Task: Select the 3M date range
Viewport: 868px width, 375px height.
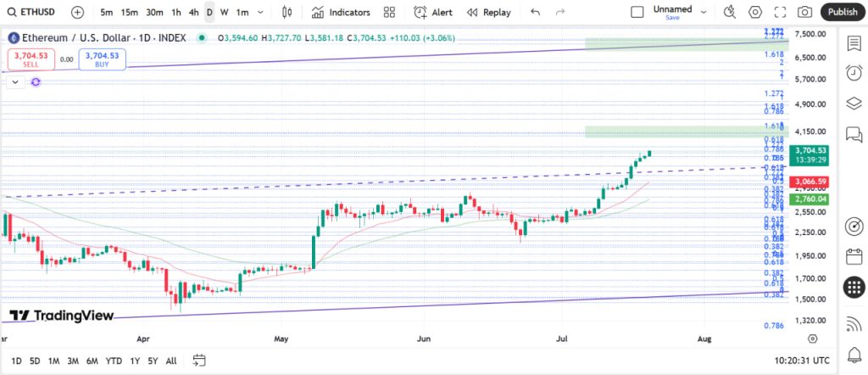Action: tap(73, 361)
